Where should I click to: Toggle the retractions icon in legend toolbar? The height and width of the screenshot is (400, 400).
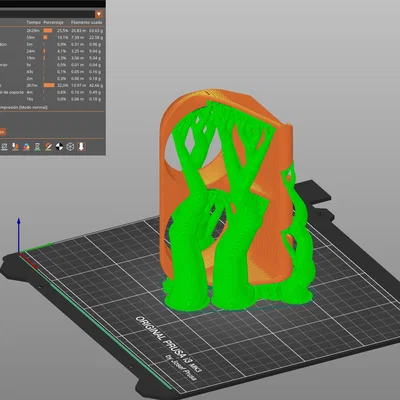coord(15,147)
